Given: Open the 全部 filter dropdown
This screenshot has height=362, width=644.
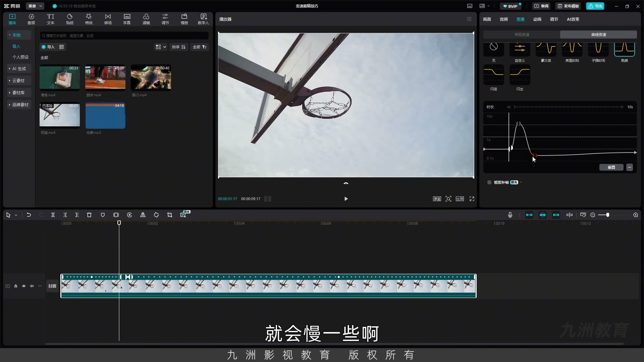Looking at the screenshot, I should [x=200, y=47].
